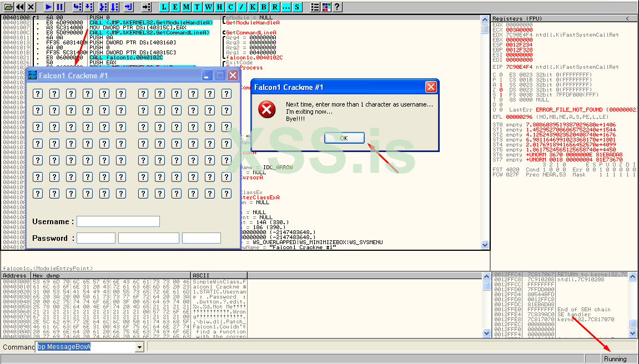
Task: Click disassembly pane scrollbar down arrow
Action: click(485, 245)
